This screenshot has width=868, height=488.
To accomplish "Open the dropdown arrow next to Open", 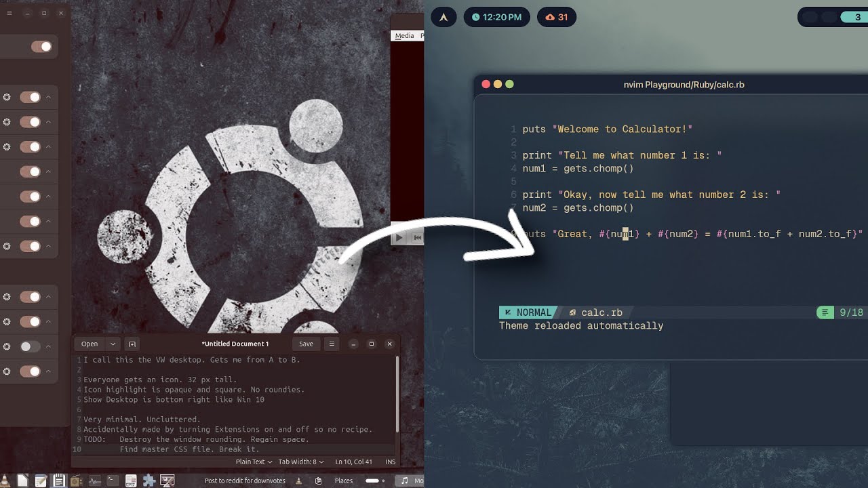I will click(113, 344).
